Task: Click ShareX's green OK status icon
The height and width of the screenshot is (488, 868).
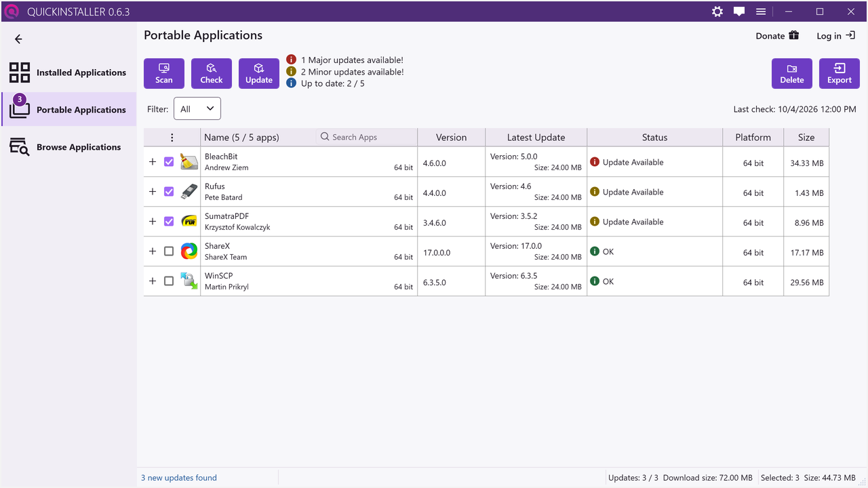Action: pyautogui.click(x=595, y=251)
